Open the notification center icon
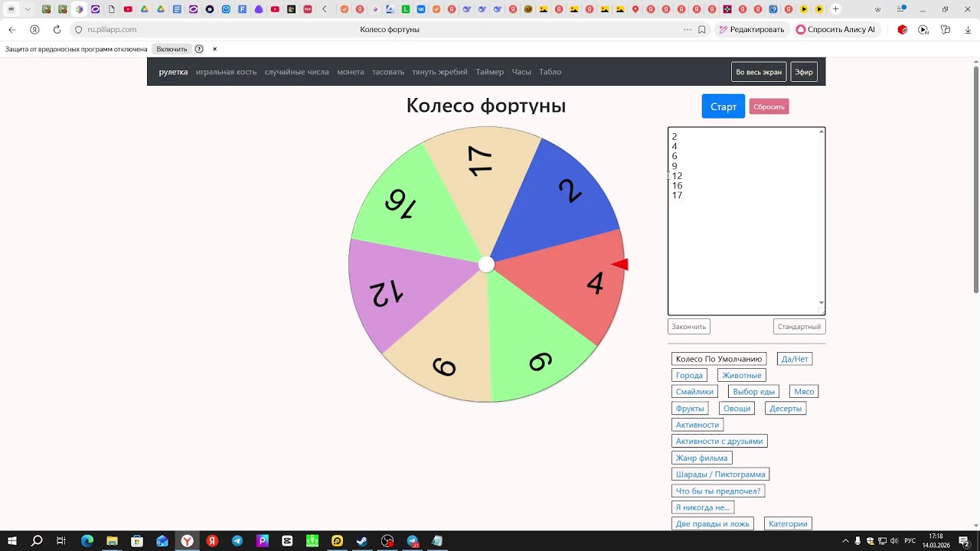This screenshot has height=551, width=980. point(964,541)
